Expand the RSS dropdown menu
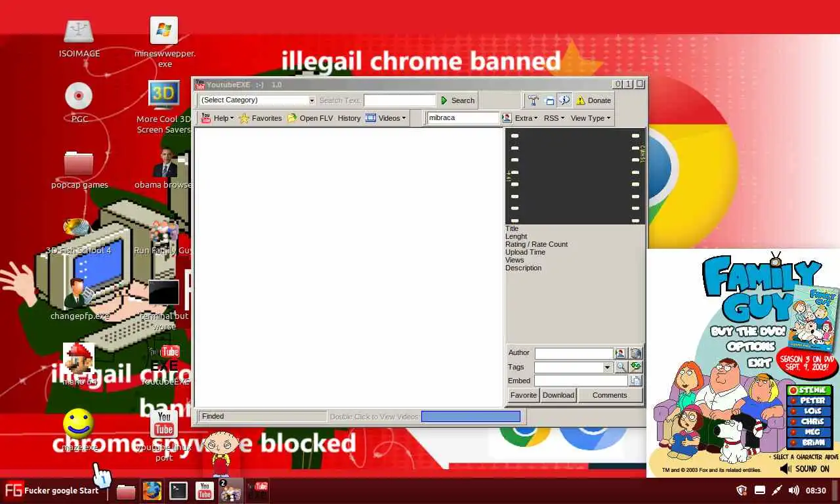The height and width of the screenshot is (504, 840). tap(554, 118)
